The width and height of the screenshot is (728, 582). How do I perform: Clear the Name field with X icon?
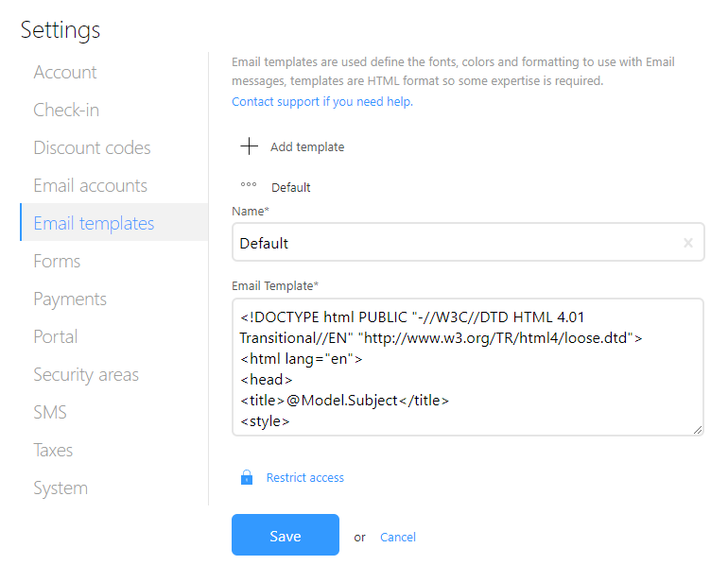[688, 243]
